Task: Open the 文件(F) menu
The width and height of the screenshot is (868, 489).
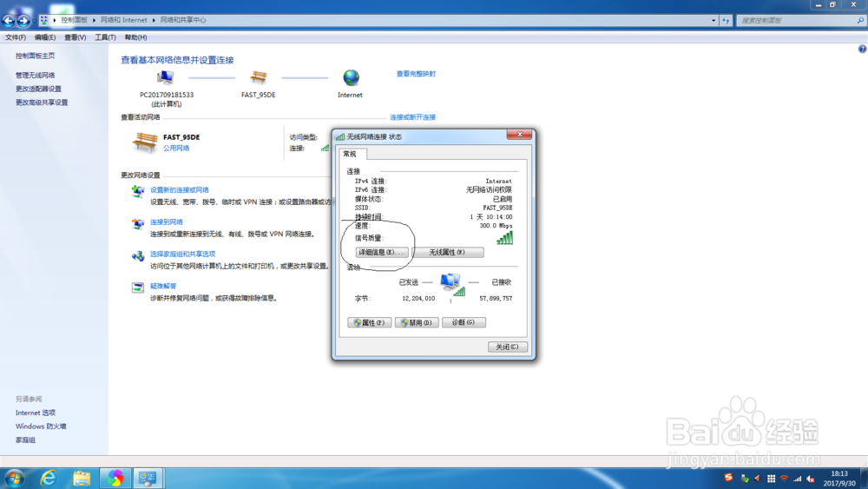Action: click(16, 37)
